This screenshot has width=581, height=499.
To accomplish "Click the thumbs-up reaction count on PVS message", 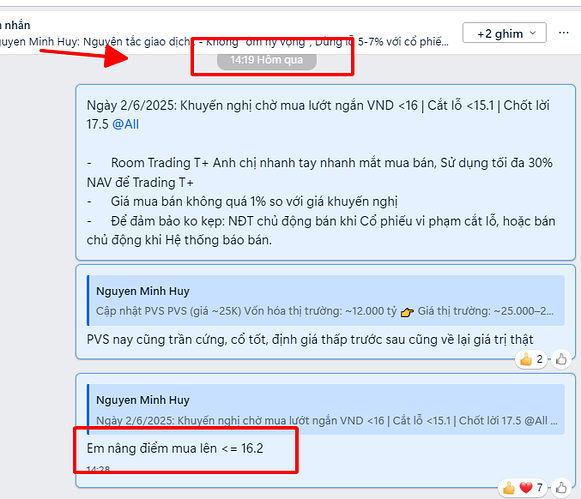I will click(531, 359).
